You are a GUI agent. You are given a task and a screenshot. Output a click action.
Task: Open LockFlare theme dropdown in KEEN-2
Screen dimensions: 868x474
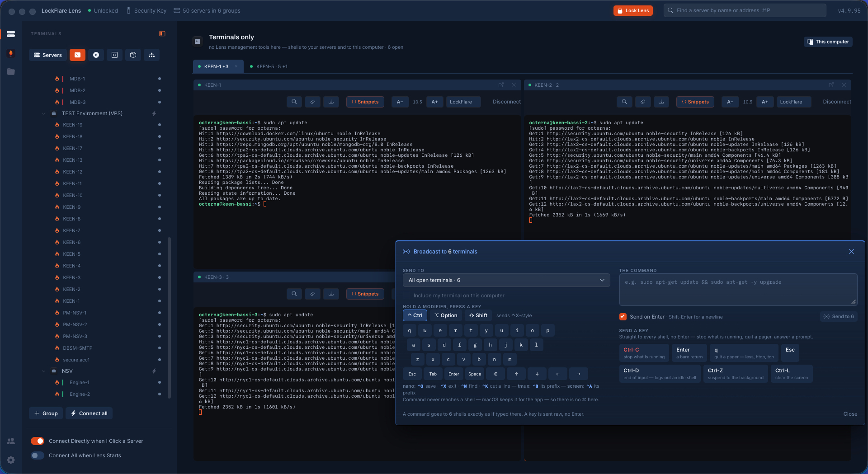(x=793, y=102)
